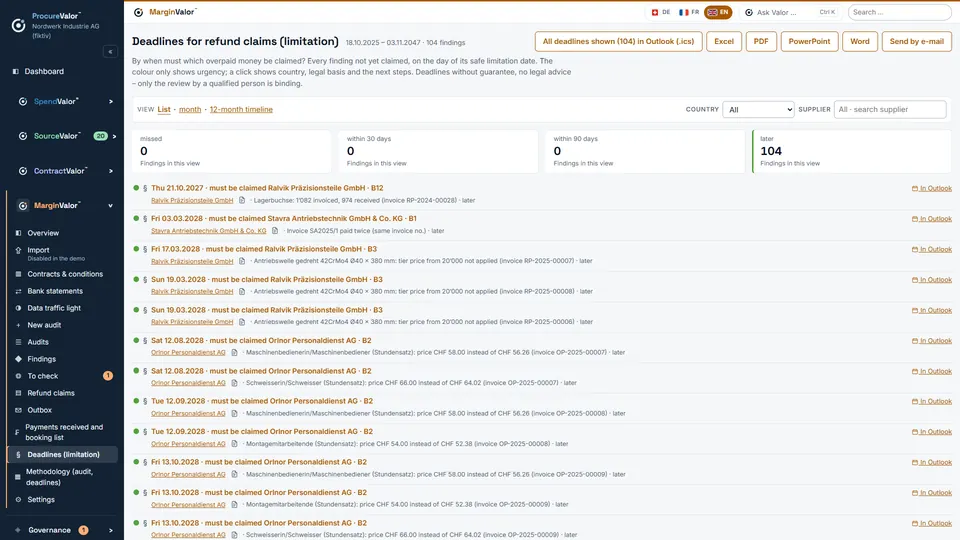Expand the SpendValor section
Screen dimensions: 960x540
[x=111, y=102]
